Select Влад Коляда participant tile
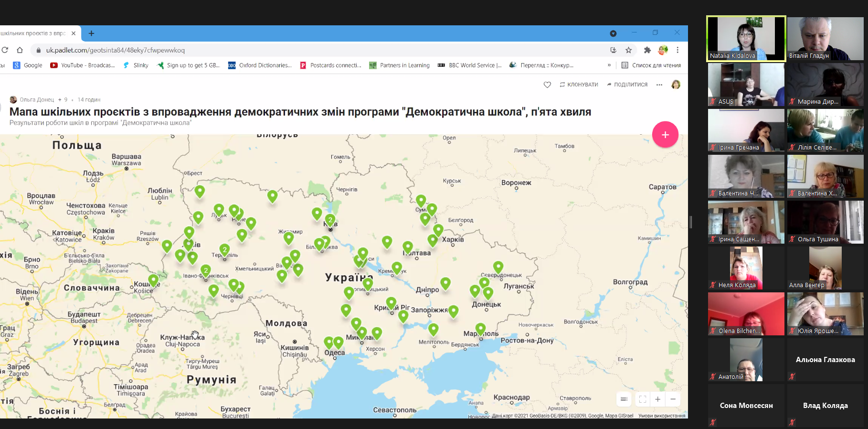This screenshot has height=429, width=868. click(826, 406)
